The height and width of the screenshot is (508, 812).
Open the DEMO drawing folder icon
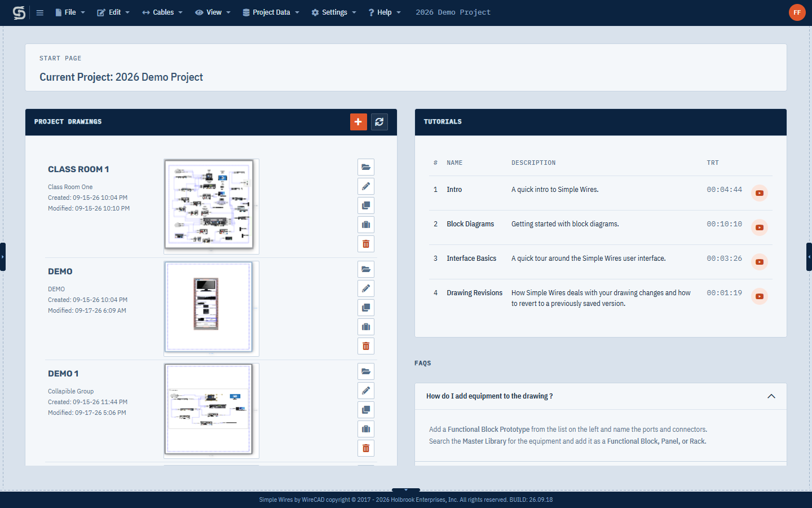[x=366, y=269]
